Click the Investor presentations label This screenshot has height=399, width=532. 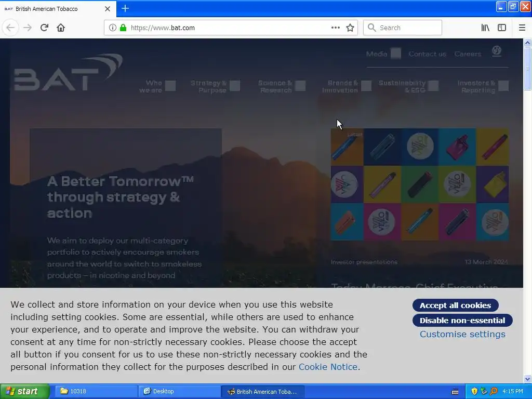tap(364, 262)
